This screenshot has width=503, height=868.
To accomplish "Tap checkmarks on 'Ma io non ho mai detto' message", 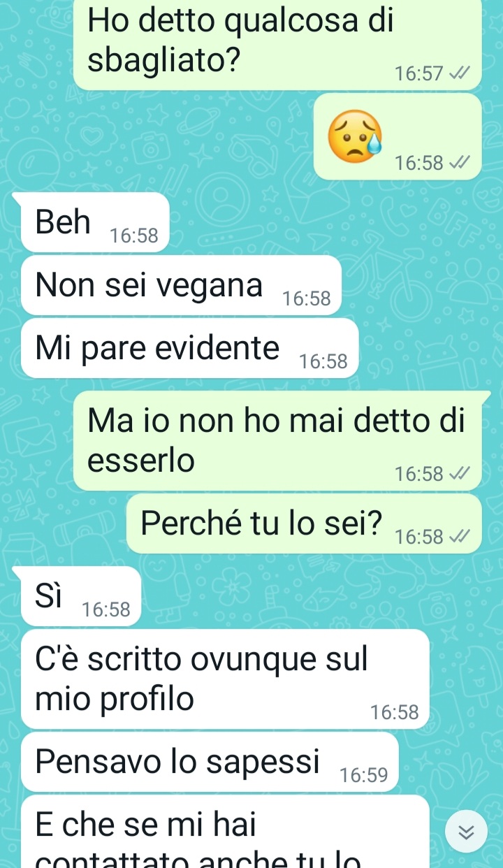I will pyautogui.click(x=459, y=474).
